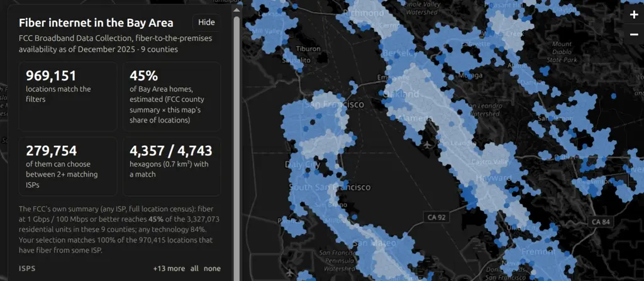Image resolution: width=644 pixels, height=281 pixels.
Task: Deselect ISPs using the none link
Action: click(x=212, y=268)
